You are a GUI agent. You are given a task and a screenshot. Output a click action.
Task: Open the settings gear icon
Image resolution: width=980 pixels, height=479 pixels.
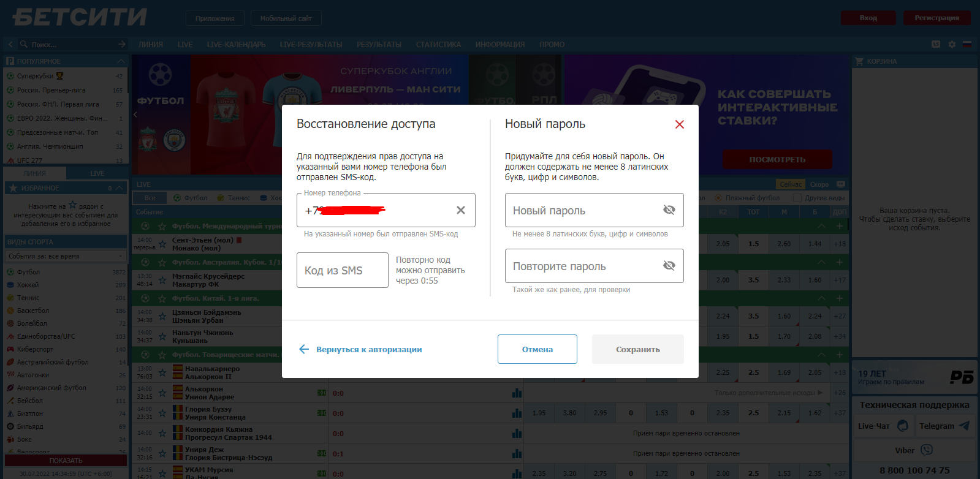point(952,45)
